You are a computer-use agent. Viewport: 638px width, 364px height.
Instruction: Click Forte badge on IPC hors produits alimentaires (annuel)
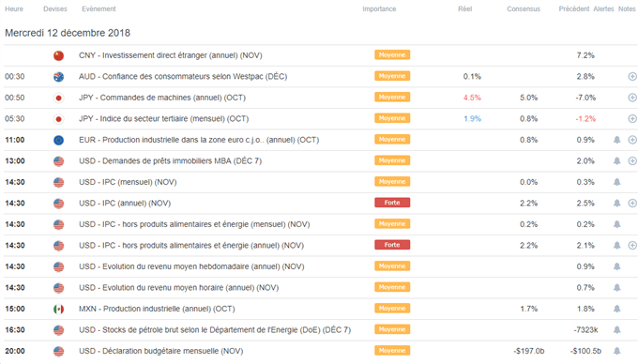pos(392,245)
